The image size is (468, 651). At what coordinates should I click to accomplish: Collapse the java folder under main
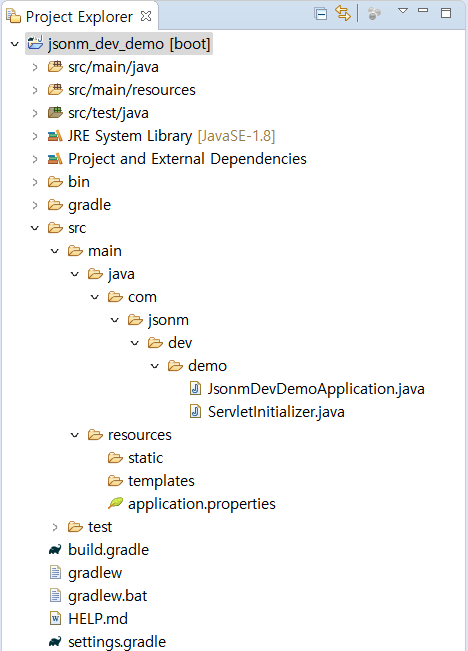75,274
